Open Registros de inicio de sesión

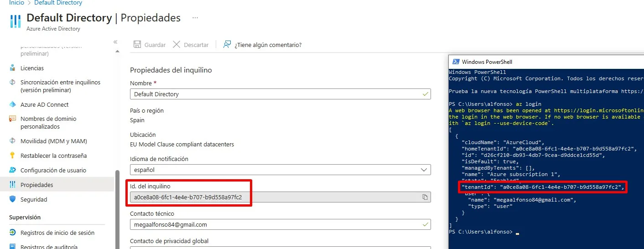click(57, 233)
